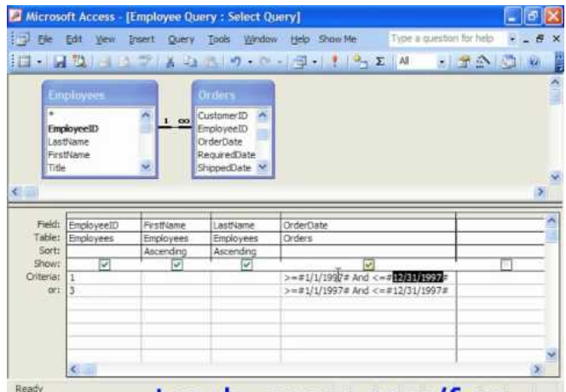Click the toolbar Help question mark icon

pyautogui.click(x=534, y=61)
